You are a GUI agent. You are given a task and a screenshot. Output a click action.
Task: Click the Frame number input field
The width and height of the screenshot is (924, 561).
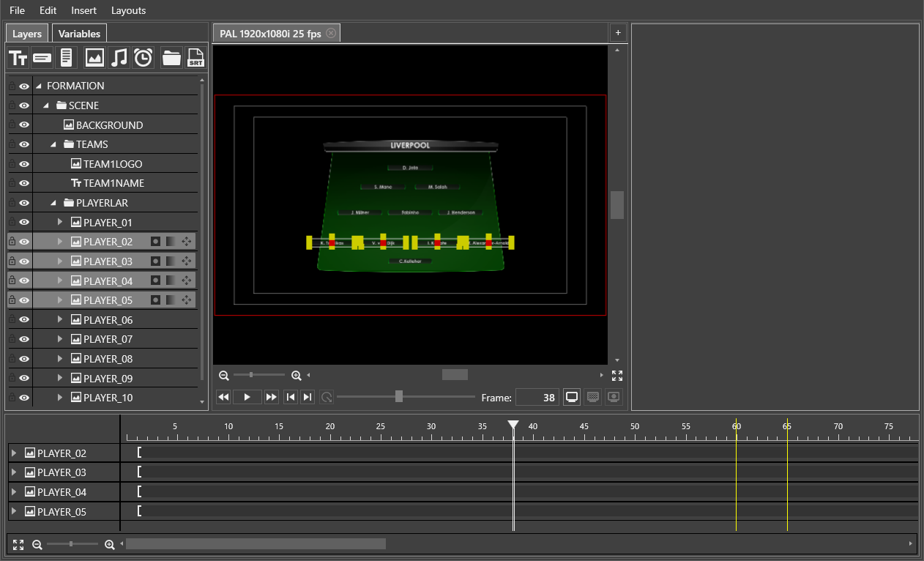[537, 397]
